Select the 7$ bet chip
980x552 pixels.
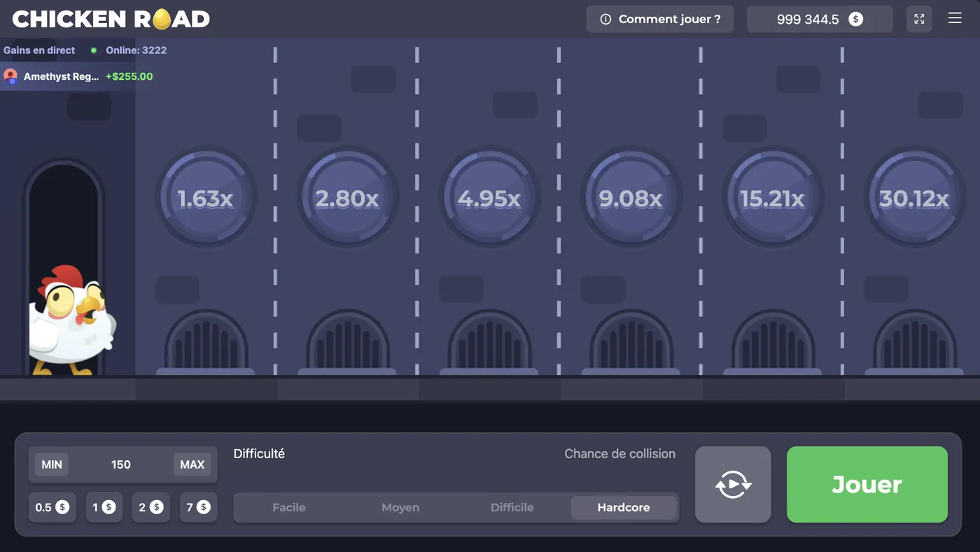[x=198, y=506]
